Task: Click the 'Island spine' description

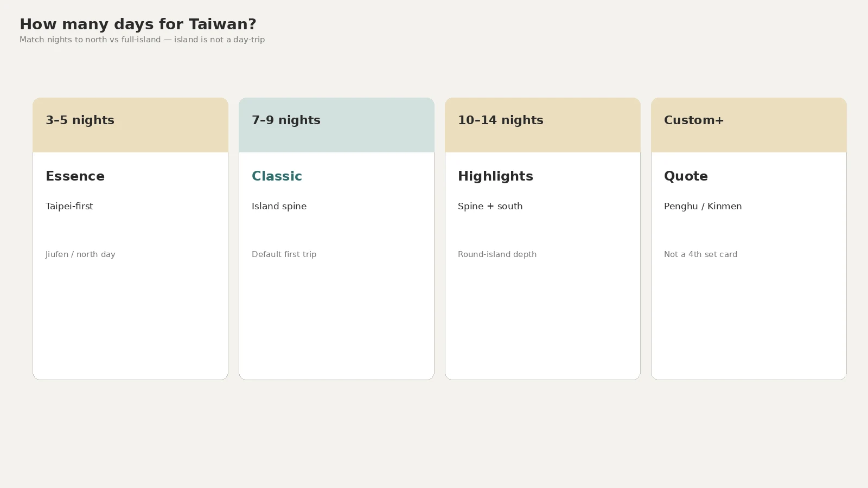Action: pos(279,206)
